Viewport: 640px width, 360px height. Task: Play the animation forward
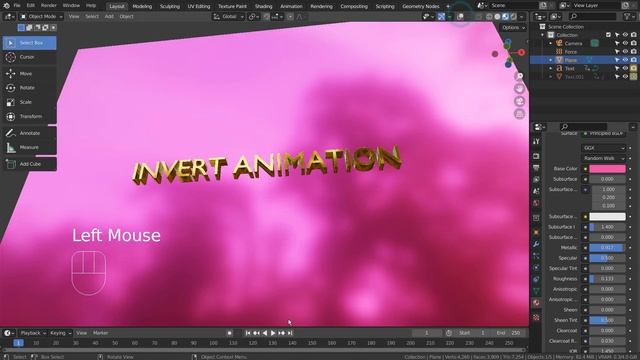[x=273, y=333]
